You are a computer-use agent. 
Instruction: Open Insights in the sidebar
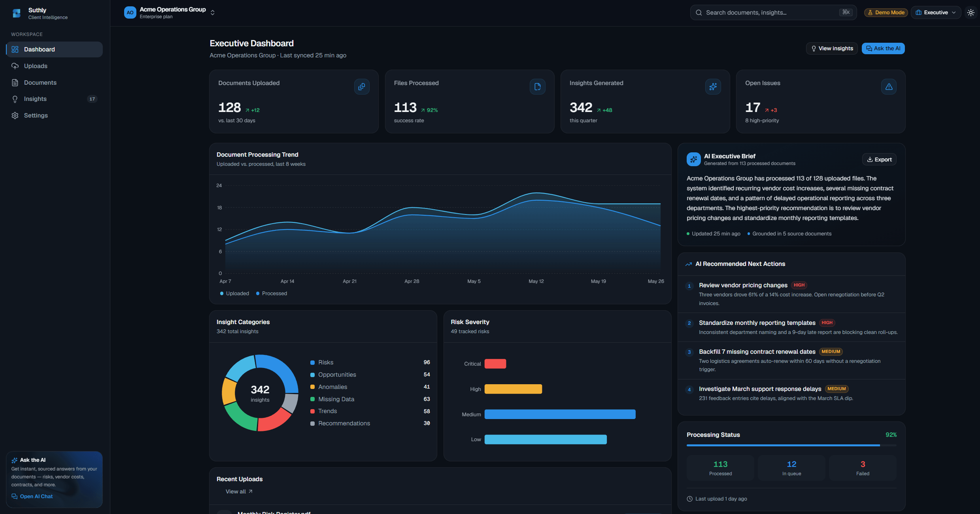(54, 99)
